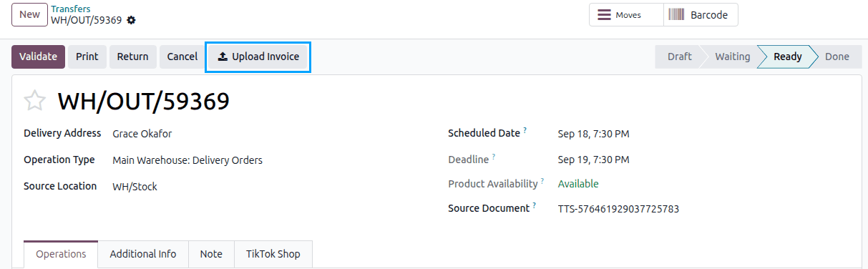Select the Waiting status stage

[732, 57]
